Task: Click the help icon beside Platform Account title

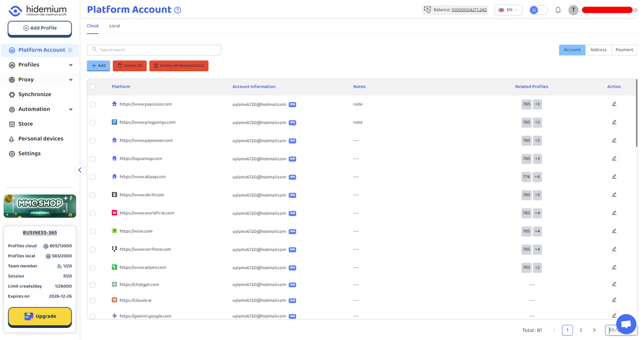Action: (x=178, y=10)
